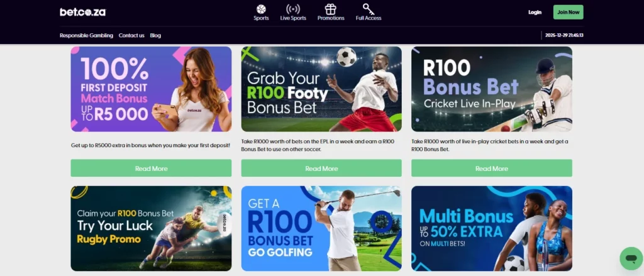The width and height of the screenshot is (644, 276).
Task: Click the bet.co.za logo
Action: tap(82, 12)
